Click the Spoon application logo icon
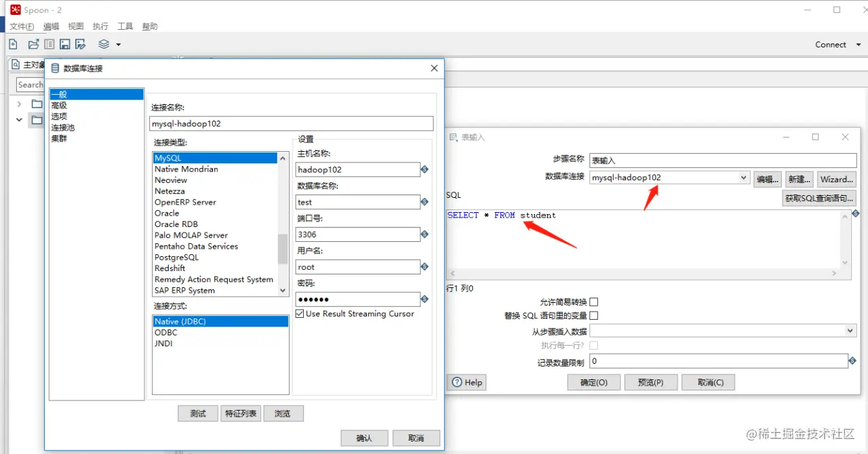The height and width of the screenshot is (454, 868). point(15,9)
